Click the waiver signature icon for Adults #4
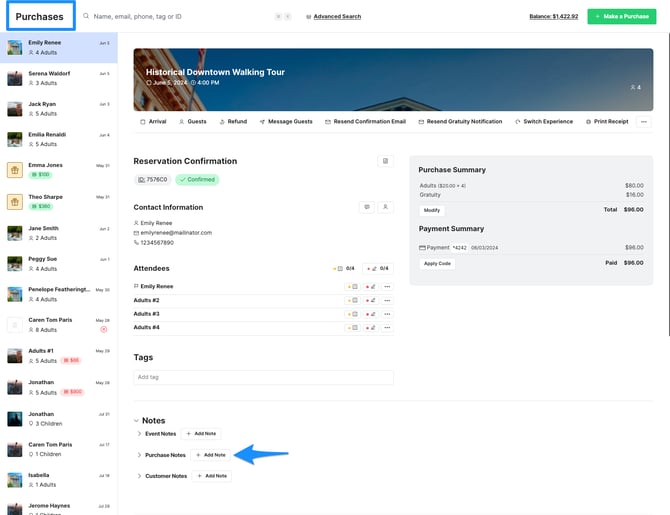Screen dimensions: 670x515 (370, 328)
